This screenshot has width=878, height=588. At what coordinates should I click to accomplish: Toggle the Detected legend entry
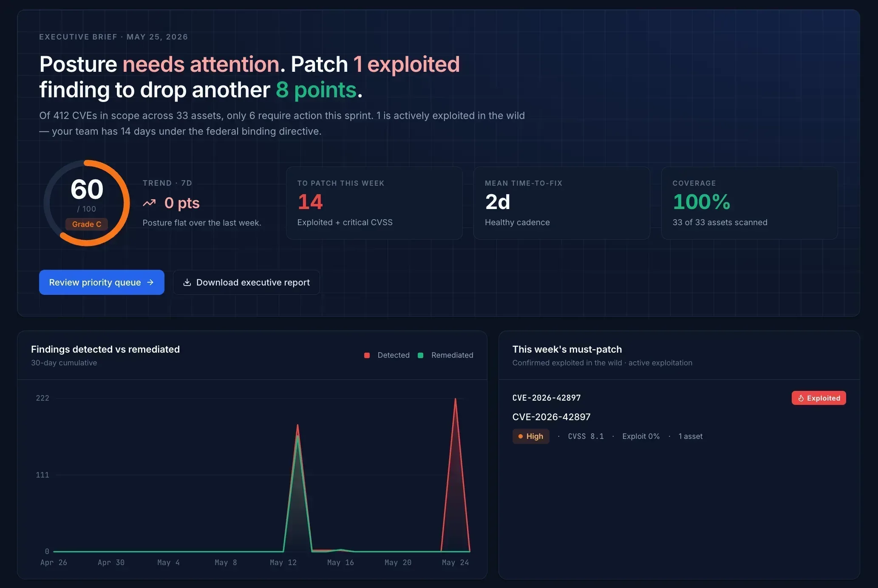click(x=387, y=355)
